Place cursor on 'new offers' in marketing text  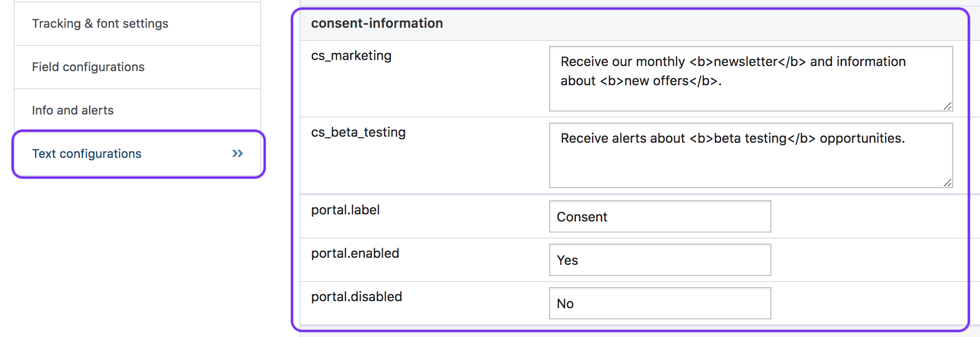[656, 81]
